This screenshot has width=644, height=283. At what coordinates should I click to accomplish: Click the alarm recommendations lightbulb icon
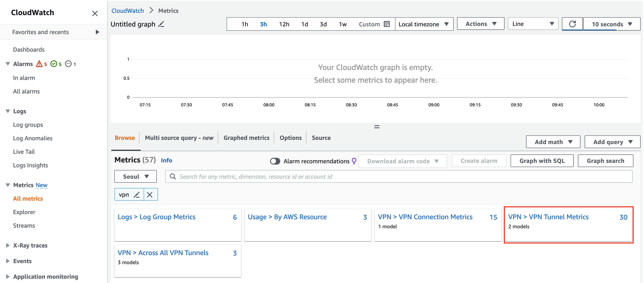pos(354,161)
